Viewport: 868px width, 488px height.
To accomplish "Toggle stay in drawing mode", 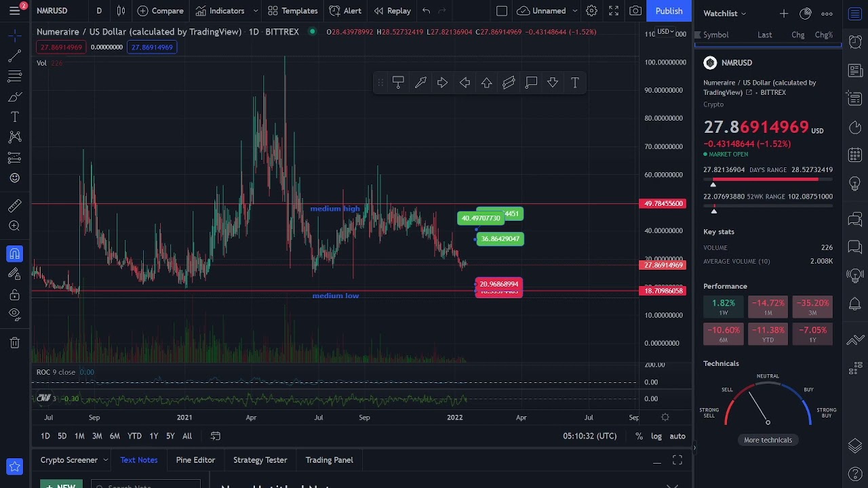I will click(14, 274).
